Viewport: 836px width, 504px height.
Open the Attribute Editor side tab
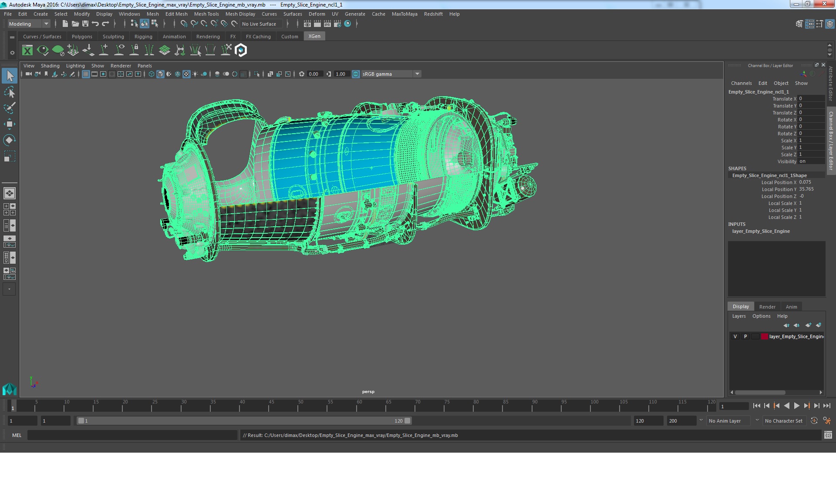tap(831, 84)
